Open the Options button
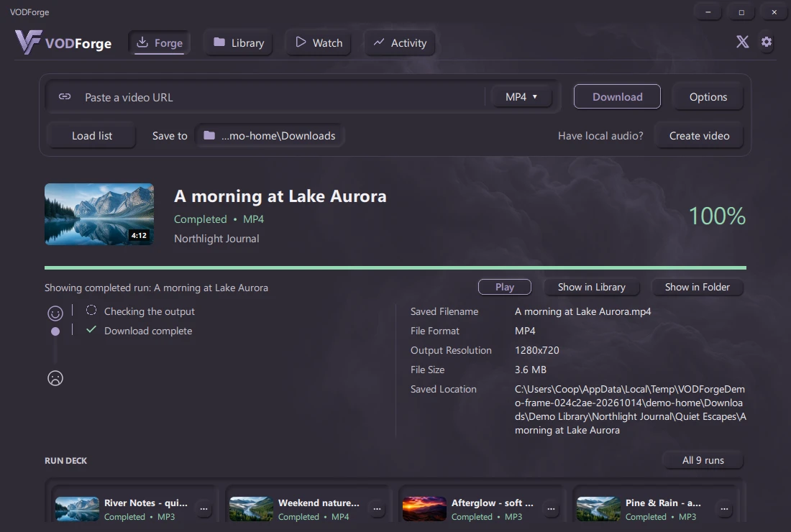Viewport: 791px width, 532px height. click(x=708, y=97)
